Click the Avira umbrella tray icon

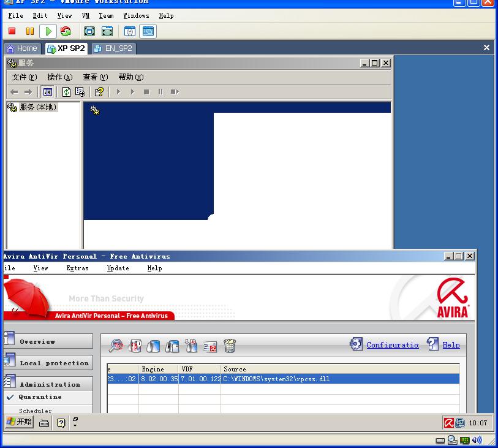point(449,423)
